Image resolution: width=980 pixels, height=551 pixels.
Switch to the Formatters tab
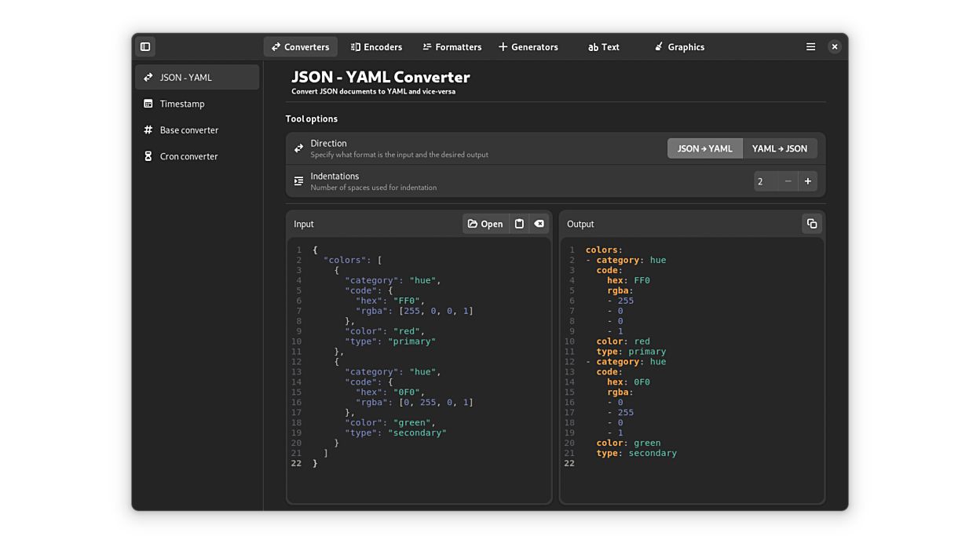point(452,46)
